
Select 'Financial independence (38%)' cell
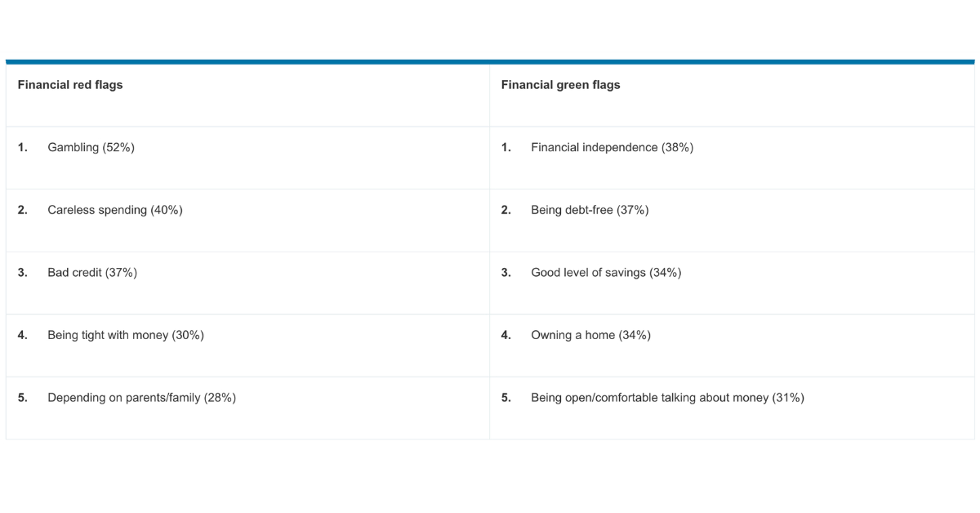click(732, 158)
